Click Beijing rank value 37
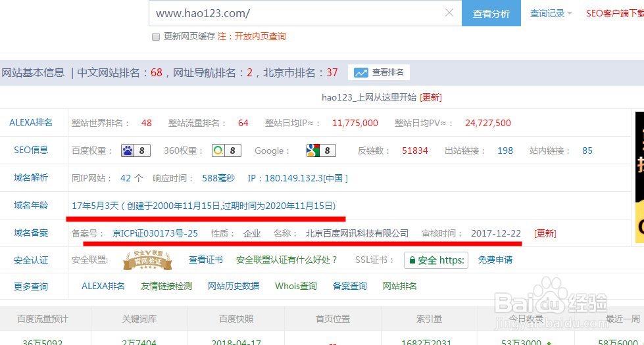The image size is (644, 345). click(332, 72)
